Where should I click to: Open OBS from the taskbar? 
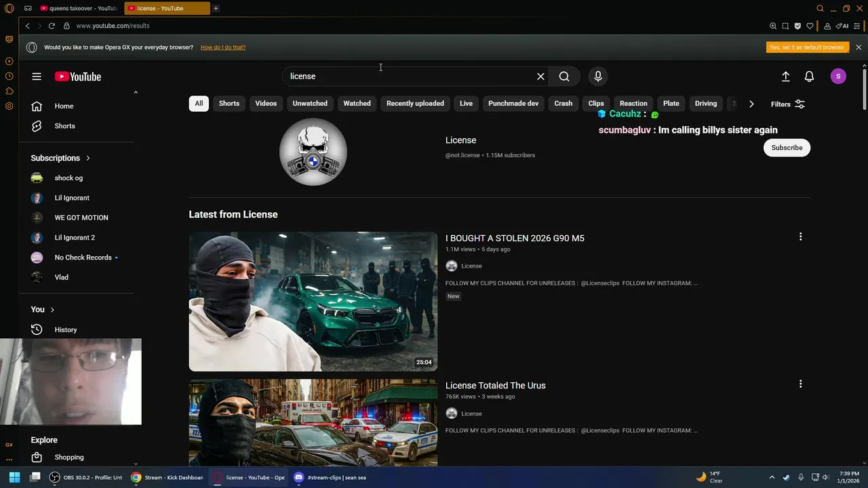click(x=86, y=477)
